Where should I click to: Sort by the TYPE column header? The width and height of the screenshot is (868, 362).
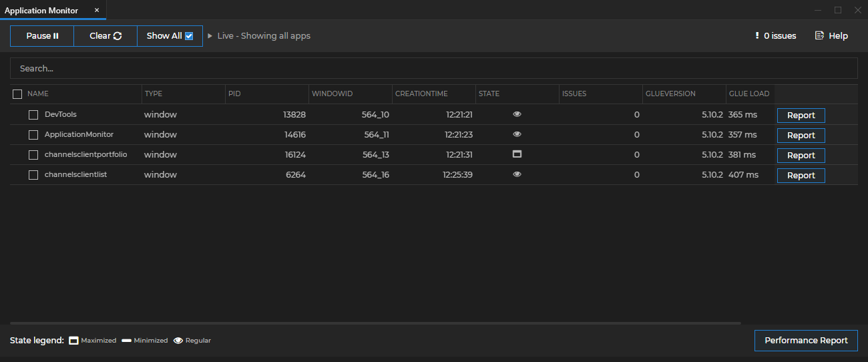click(154, 94)
